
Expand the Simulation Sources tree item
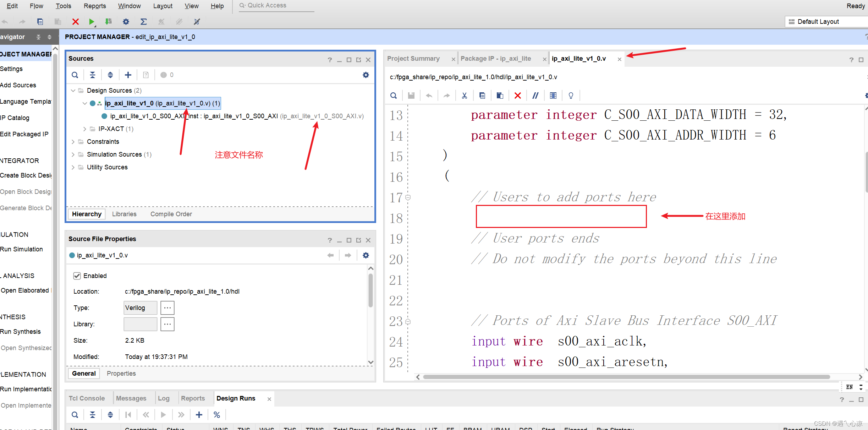[73, 154]
